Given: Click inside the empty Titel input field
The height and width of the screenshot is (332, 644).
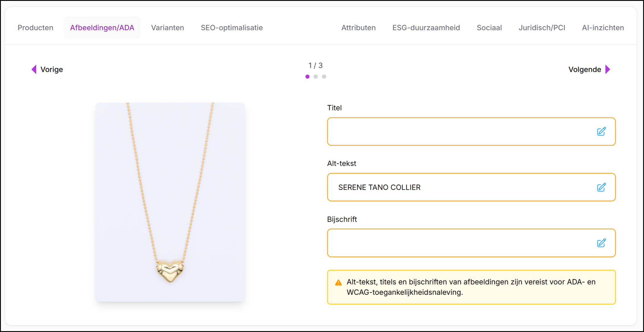Looking at the screenshot, I should [x=459, y=131].
